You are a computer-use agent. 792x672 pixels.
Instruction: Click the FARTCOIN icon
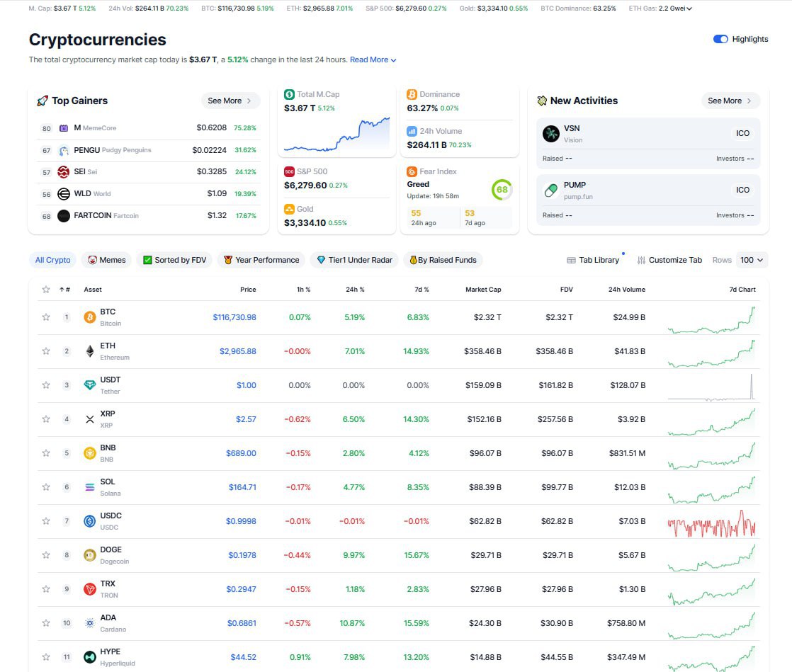tap(64, 216)
